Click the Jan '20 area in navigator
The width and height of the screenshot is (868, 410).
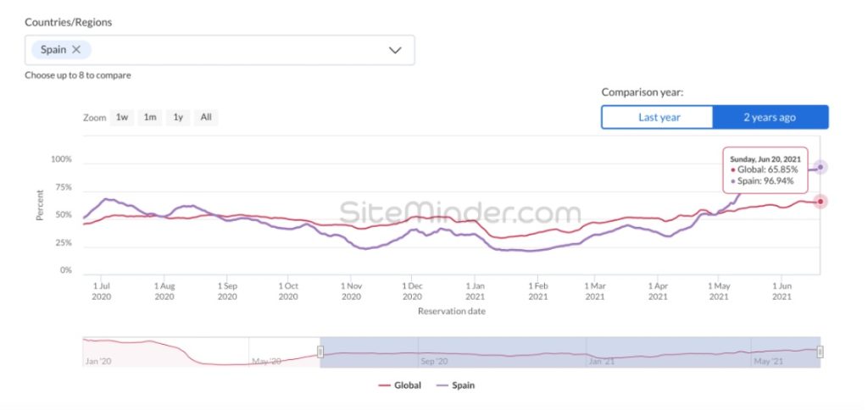pyautogui.click(x=98, y=362)
